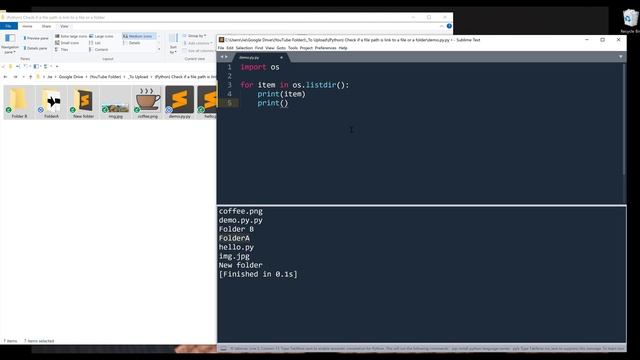Choose Tiles layout in Explorer ribbon
The width and height of the screenshot is (640, 360).
62,49
